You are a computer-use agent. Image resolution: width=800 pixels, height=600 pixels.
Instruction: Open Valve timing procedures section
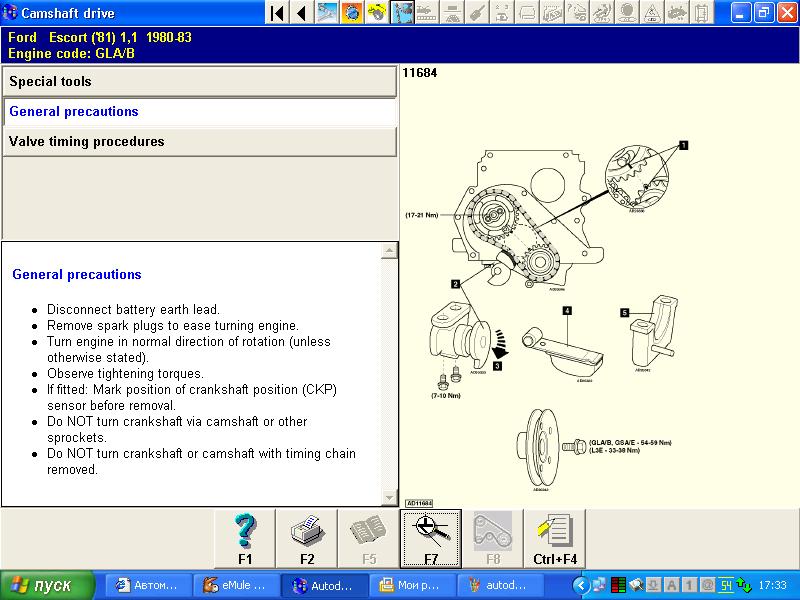(x=199, y=141)
